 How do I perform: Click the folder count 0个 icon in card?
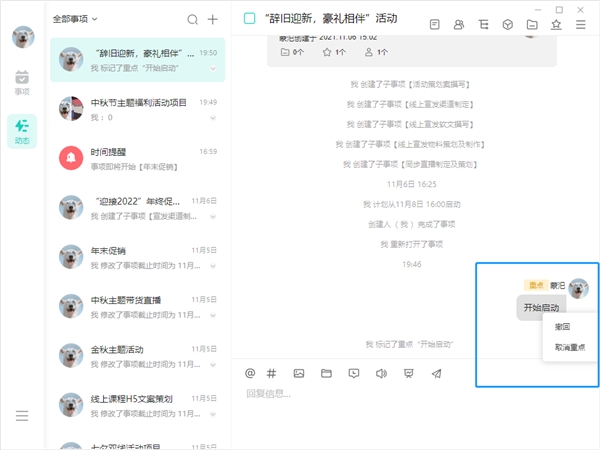292,52
